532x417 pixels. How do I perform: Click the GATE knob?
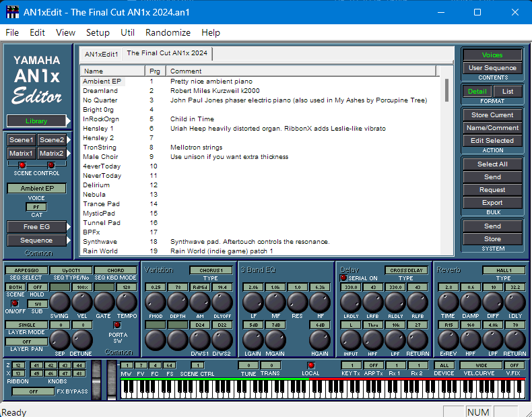[x=104, y=302]
